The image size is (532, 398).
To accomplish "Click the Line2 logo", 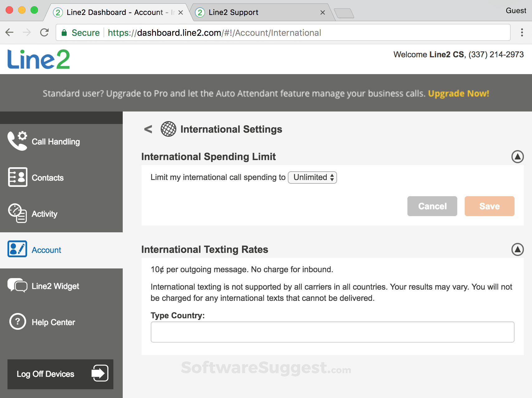I will pos(39,59).
